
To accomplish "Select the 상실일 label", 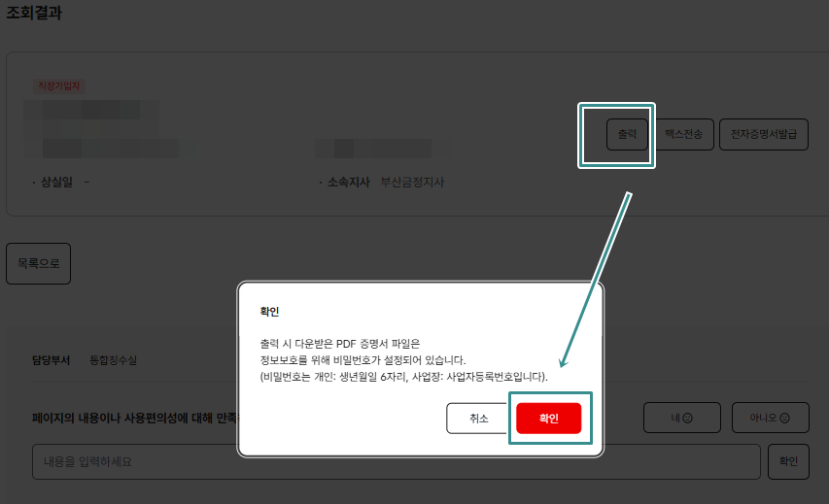I will click(56, 183).
